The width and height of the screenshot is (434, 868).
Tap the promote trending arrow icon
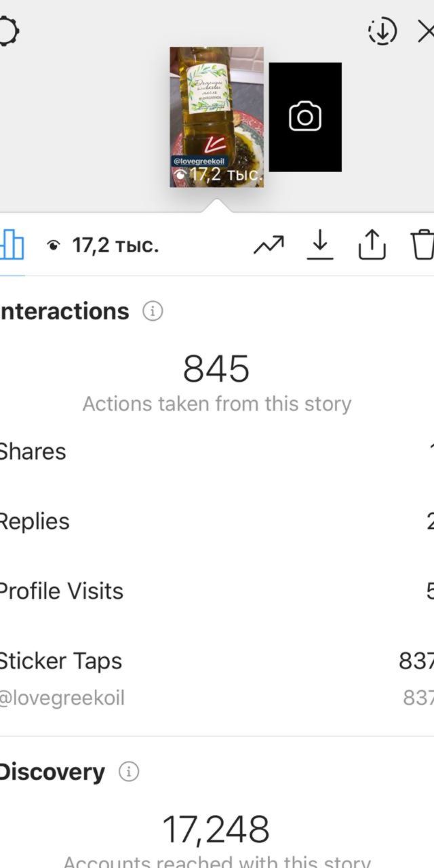[269, 245]
